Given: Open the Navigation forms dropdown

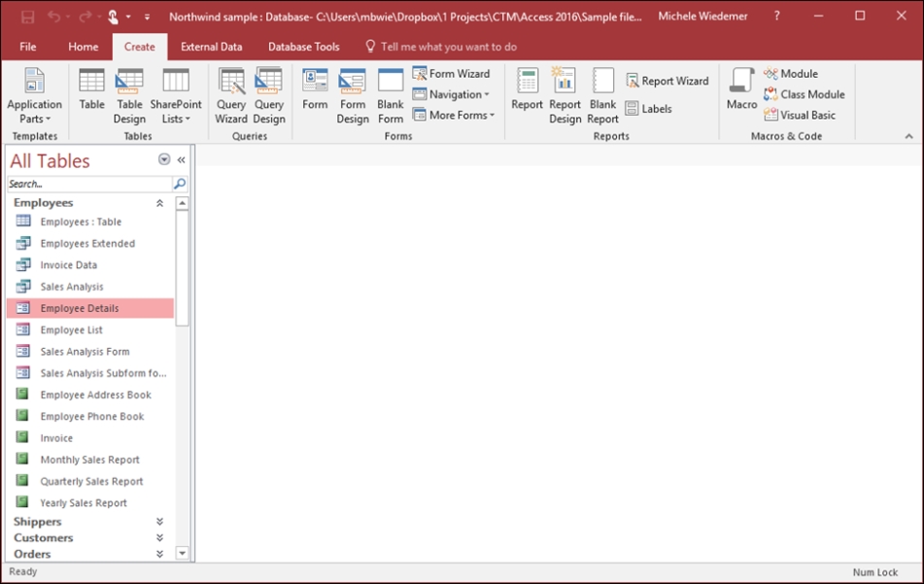Looking at the screenshot, I should [x=452, y=94].
